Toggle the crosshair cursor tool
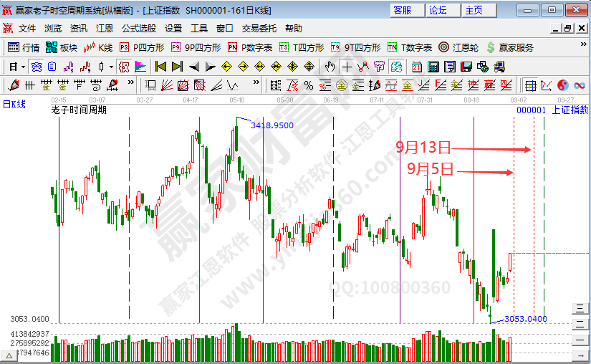Screen dimensions: 591x364 click(347, 67)
